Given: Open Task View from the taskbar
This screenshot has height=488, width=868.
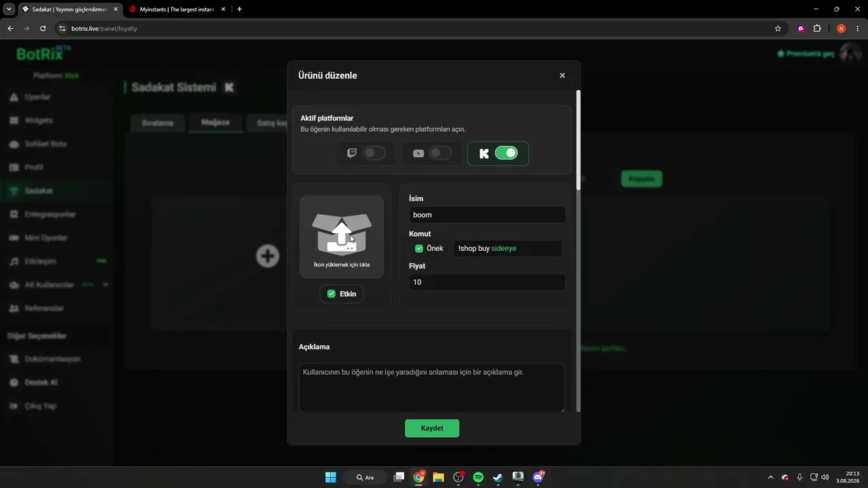Looking at the screenshot, I should [x=399, y=477].
